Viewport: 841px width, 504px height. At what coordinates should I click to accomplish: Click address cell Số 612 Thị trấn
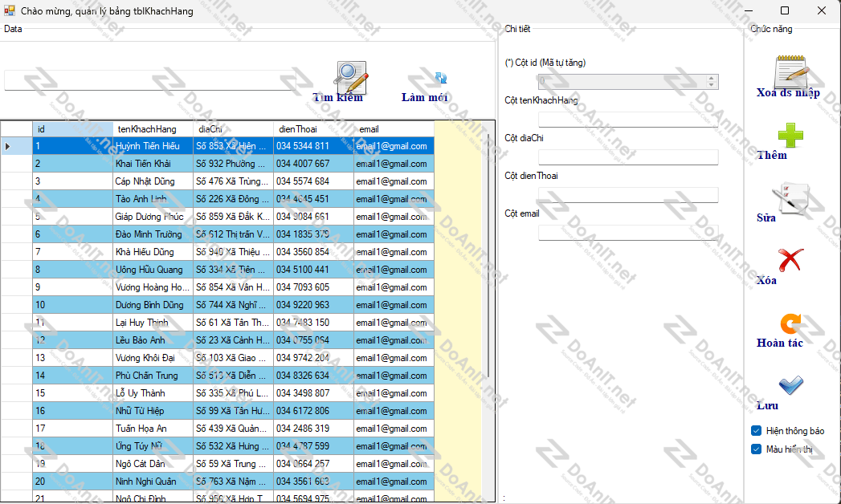(233, 234)
